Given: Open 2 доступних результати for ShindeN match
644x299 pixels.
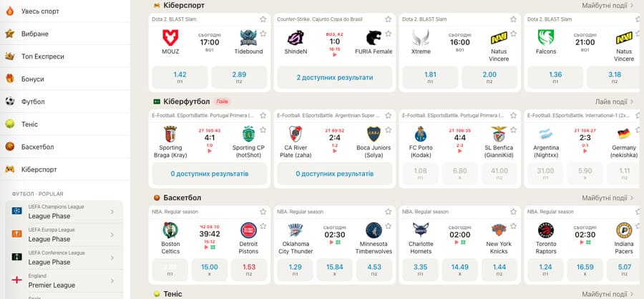Looking at the screenshot, I should pyautogui.click(x=334, y=77).
